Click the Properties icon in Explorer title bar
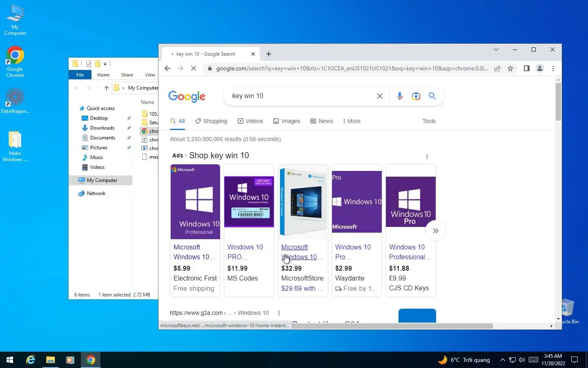 (89, 63)
